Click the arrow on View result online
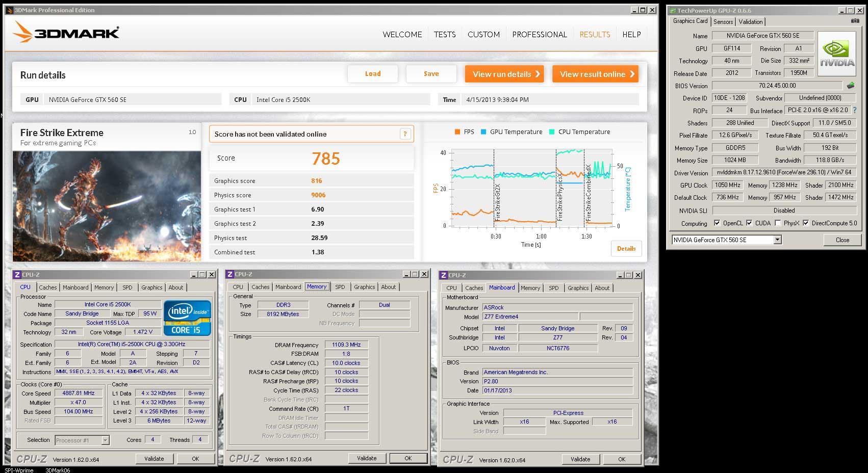The image size is (868, 473). (x=632, y=74)
